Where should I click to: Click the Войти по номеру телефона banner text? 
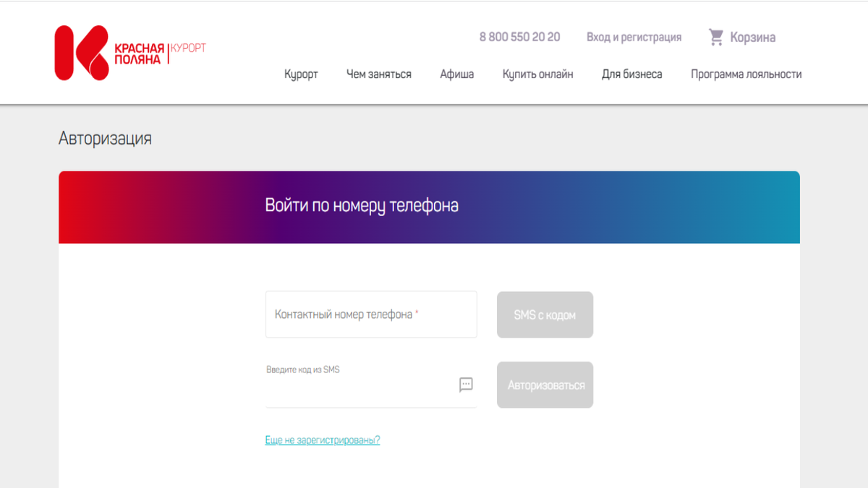coord(362,205)
